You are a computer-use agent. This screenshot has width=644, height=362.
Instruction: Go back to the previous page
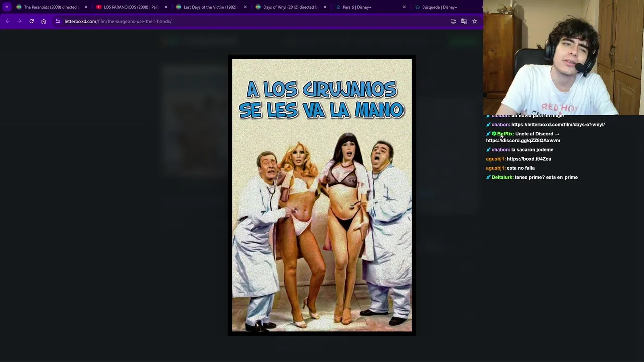pos(7,21)
